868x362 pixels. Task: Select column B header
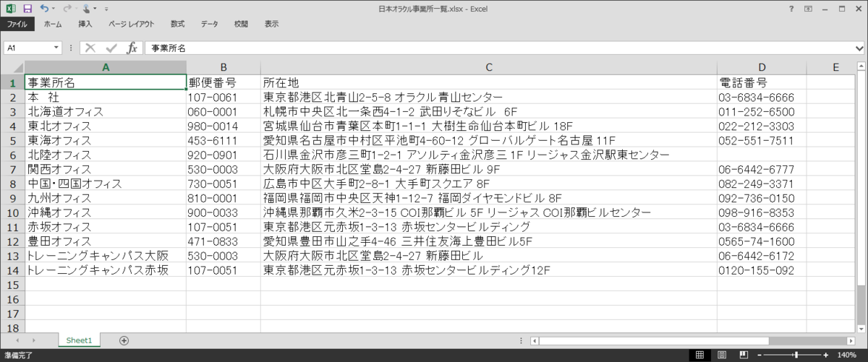pyautogui.click(x=224, y=67)
